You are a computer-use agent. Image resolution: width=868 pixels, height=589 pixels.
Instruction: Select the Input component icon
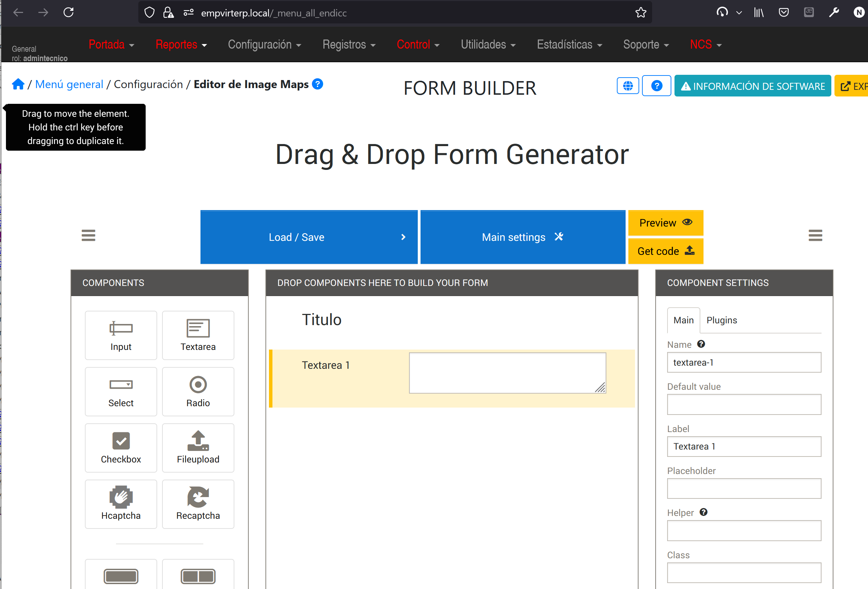[121, 329]
